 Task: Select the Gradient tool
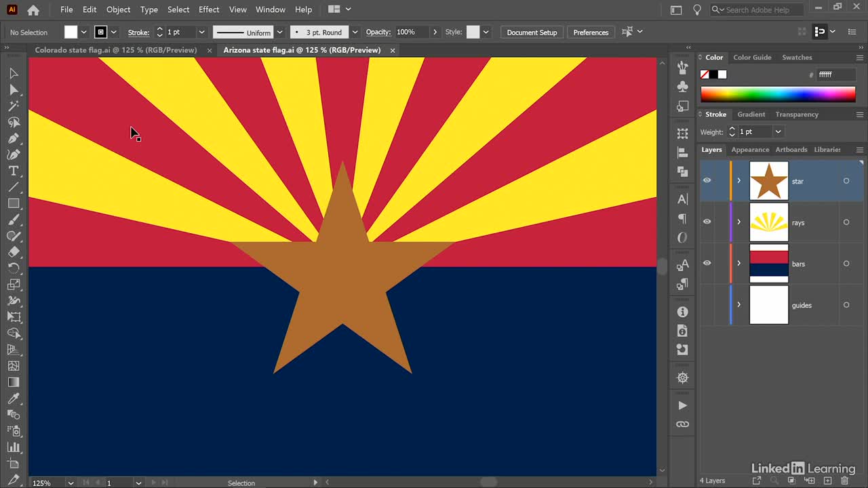coord(14,382)
